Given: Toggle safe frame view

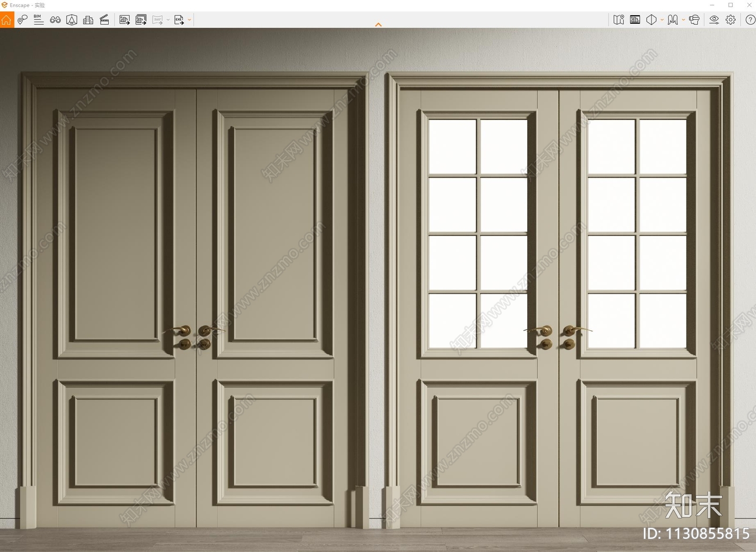Looking at the screenshot, I should 635,20.
